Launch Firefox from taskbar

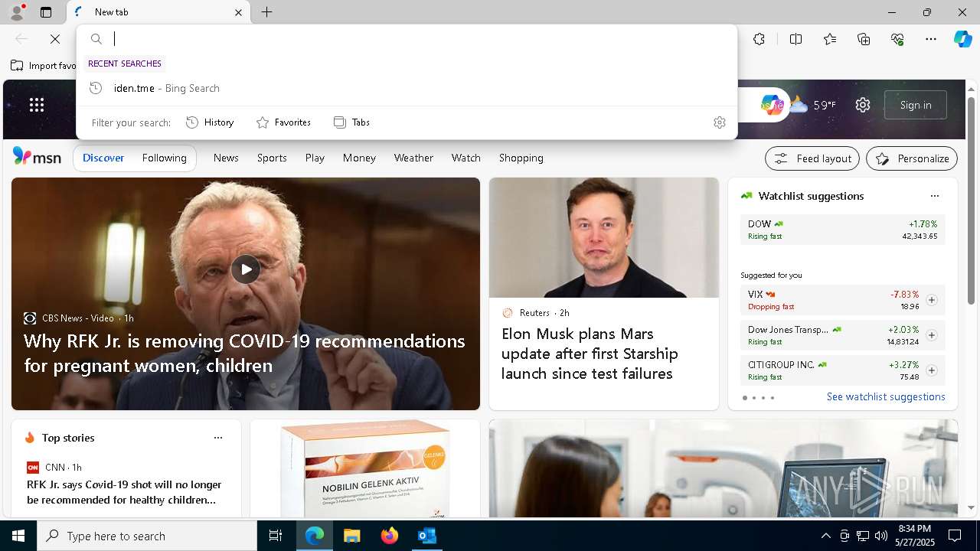(x=389, y=536)
